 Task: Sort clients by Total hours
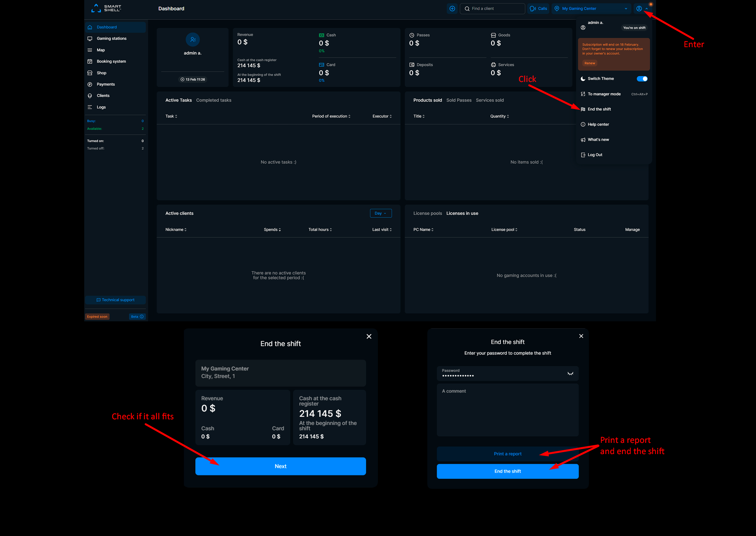click(320, 230)
